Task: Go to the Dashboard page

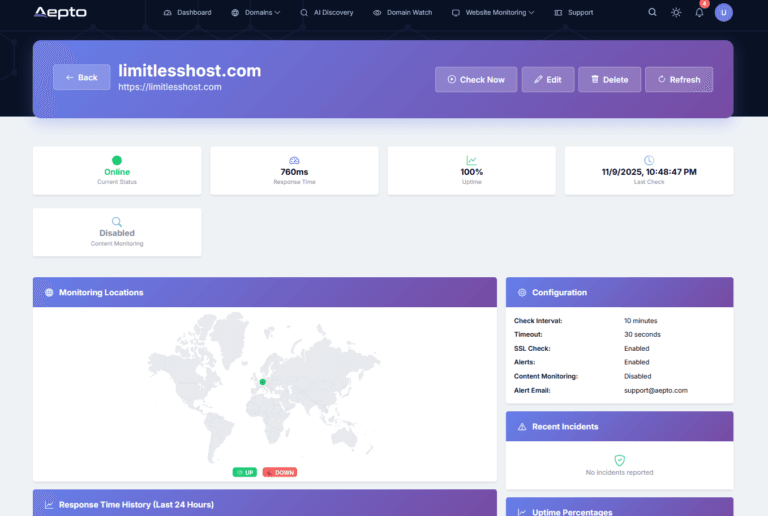Action: click(x=187, y=13)
